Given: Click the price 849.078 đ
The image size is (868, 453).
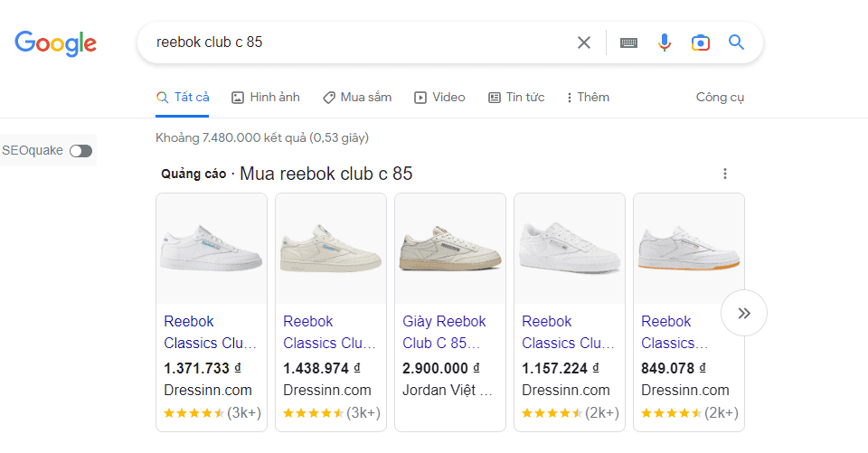Looking at the screenshot, I should click(x=674, y=368).
